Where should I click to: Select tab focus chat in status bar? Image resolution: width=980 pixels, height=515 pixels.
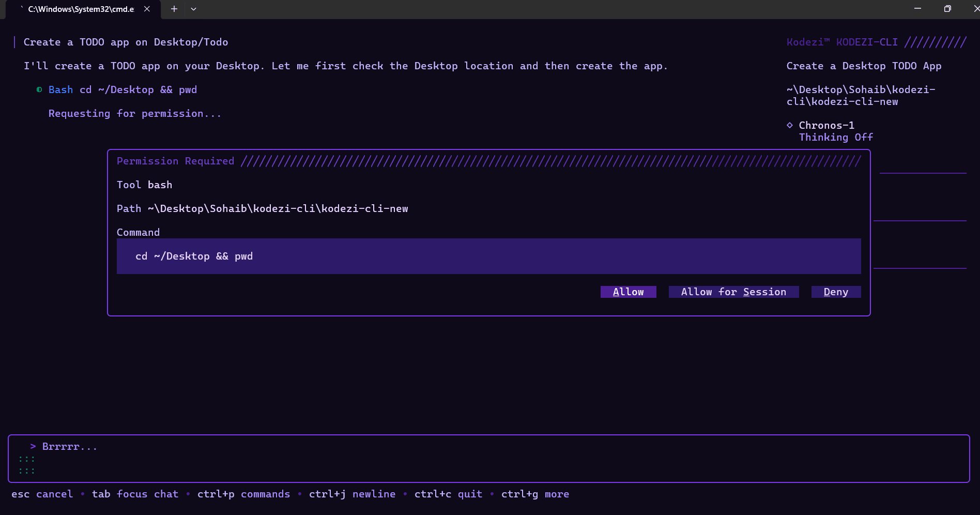point(135,494)
